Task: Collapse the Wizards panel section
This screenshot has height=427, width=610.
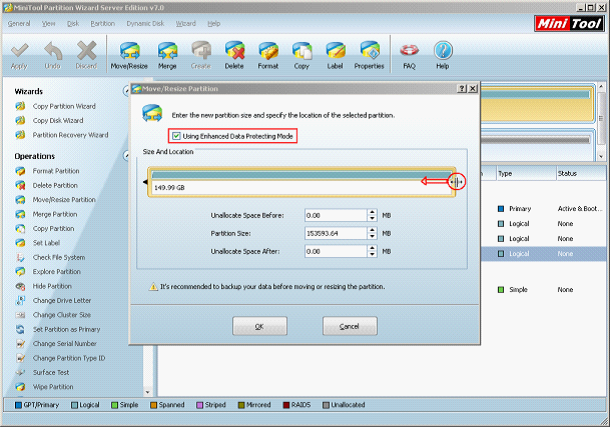Action: [x=126, y=91]
